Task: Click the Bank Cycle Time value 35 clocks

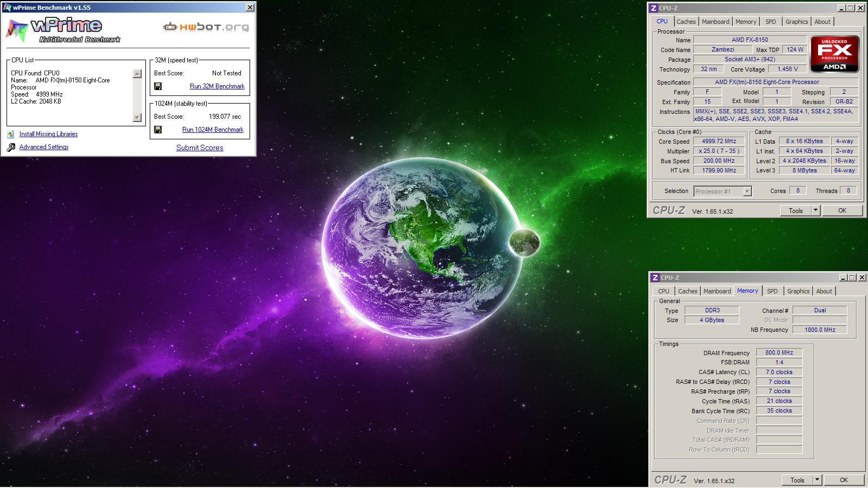Action: 779,411
